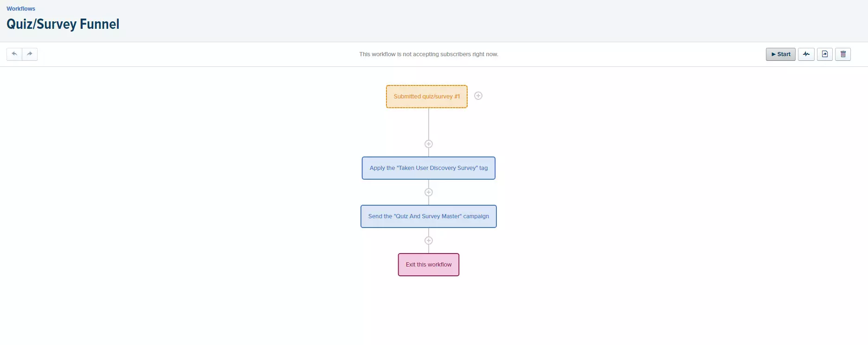Viewport: 868px width, 345px height.
Task: Select the 'Submitted quiz/survey #1' trigger
Action: [x=427, y=97]
